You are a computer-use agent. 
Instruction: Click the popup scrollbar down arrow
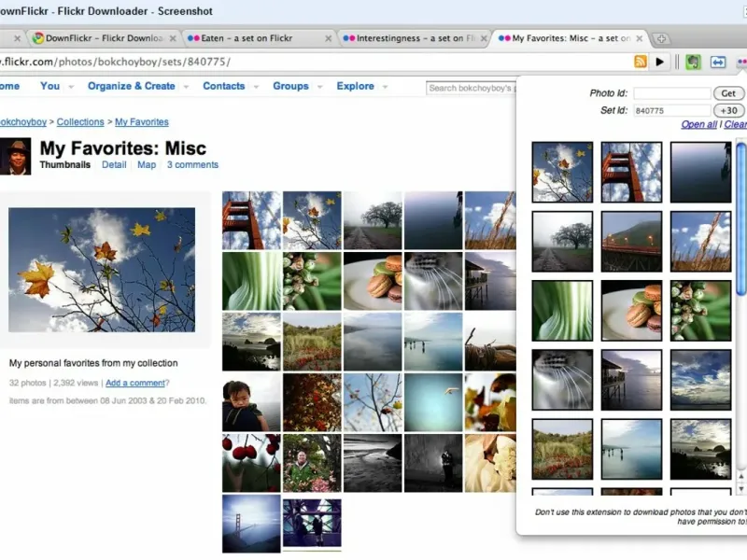click(740, 488)
